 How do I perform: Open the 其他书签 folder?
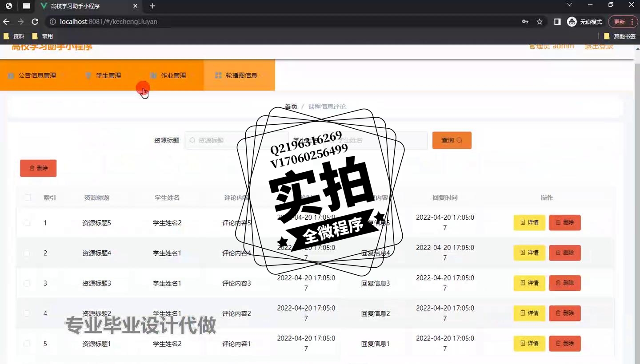620,36
